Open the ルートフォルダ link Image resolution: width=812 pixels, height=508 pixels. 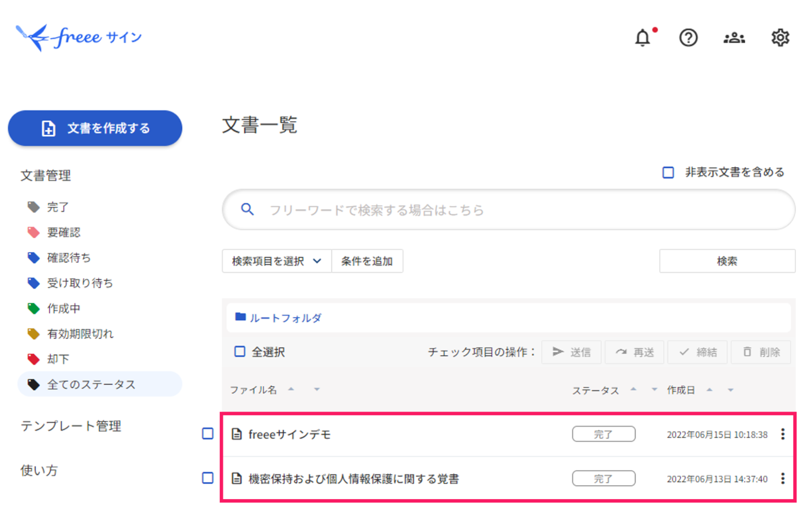(285, 318)
